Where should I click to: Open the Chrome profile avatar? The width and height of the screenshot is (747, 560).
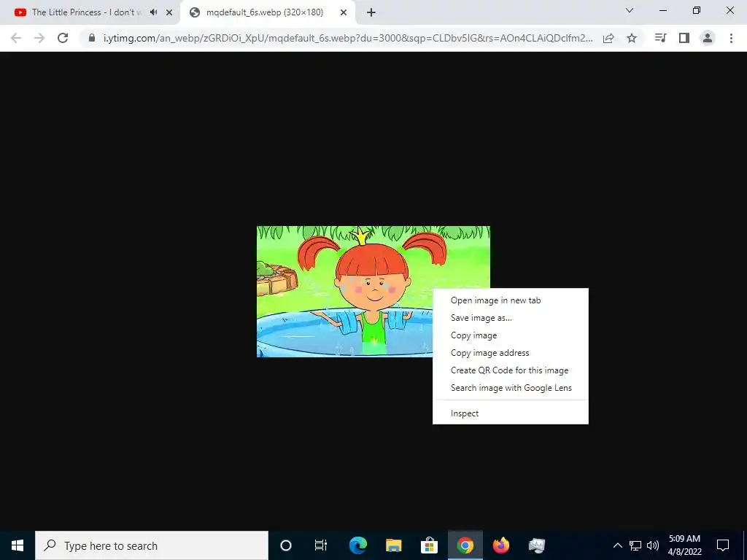[x=708, y=38]
